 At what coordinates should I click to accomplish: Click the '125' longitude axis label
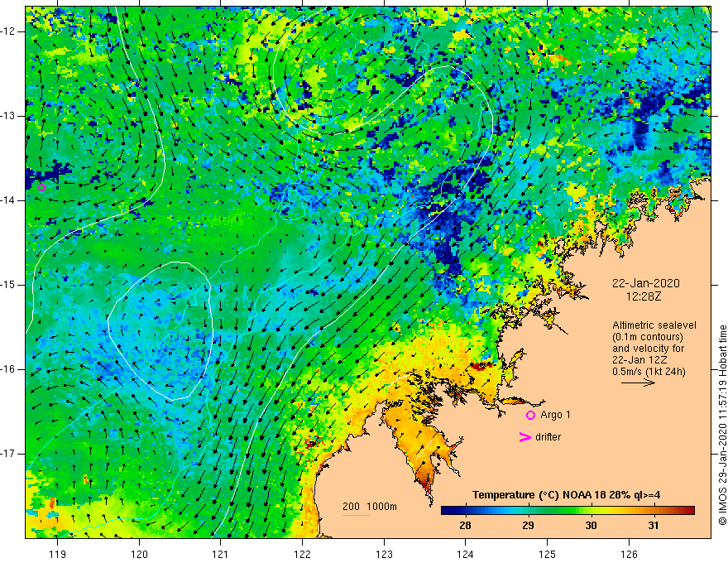click(548, 554)
